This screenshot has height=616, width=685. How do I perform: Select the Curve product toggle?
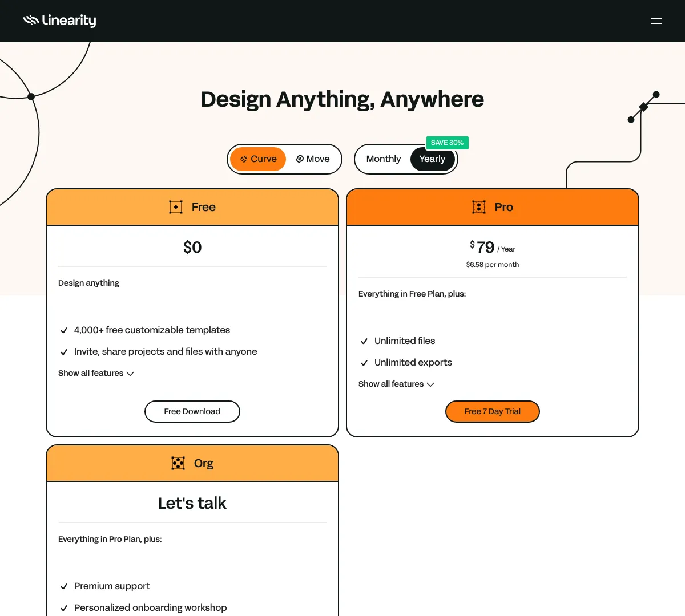pos(258,159)
